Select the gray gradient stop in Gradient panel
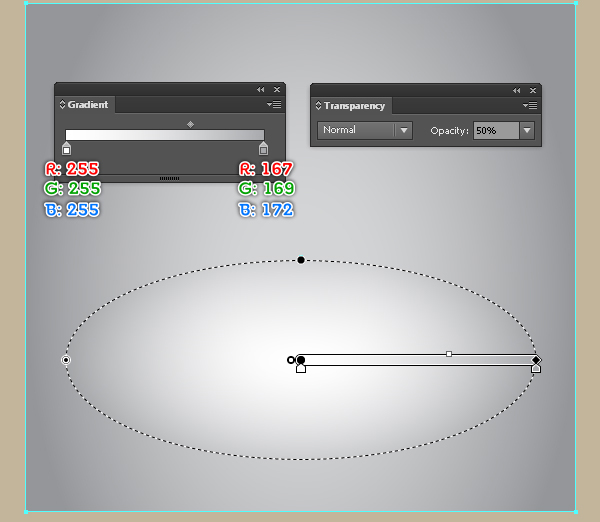This screenshot has height=522, width=600. 263,148
